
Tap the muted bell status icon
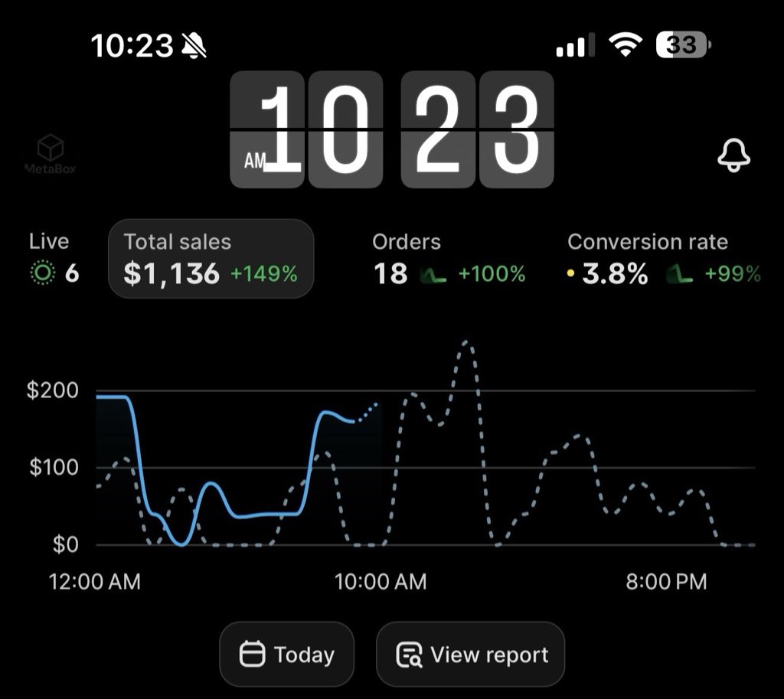[x=194, y=45]
